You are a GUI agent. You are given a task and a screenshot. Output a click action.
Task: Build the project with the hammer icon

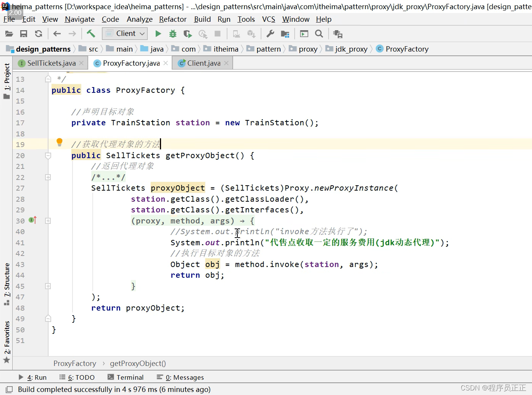tap(91, 34)
